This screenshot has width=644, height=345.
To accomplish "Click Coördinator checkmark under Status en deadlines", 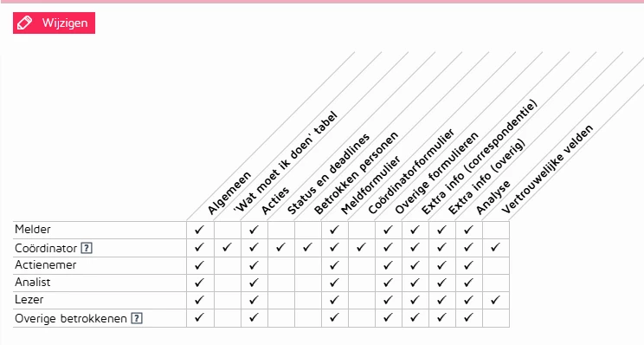I will point(280,248).
